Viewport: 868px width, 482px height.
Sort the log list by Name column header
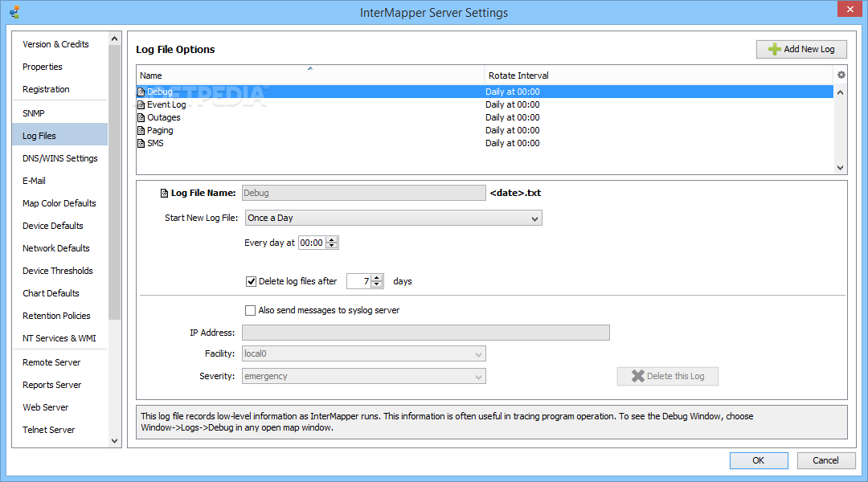pyautogui.click(x=310, y=76)
